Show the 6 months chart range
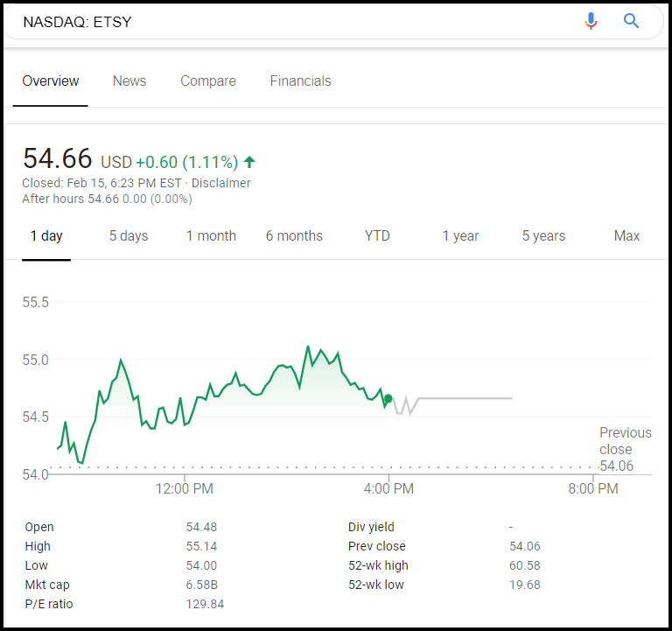The image size is (672, 631). point(294,236)
